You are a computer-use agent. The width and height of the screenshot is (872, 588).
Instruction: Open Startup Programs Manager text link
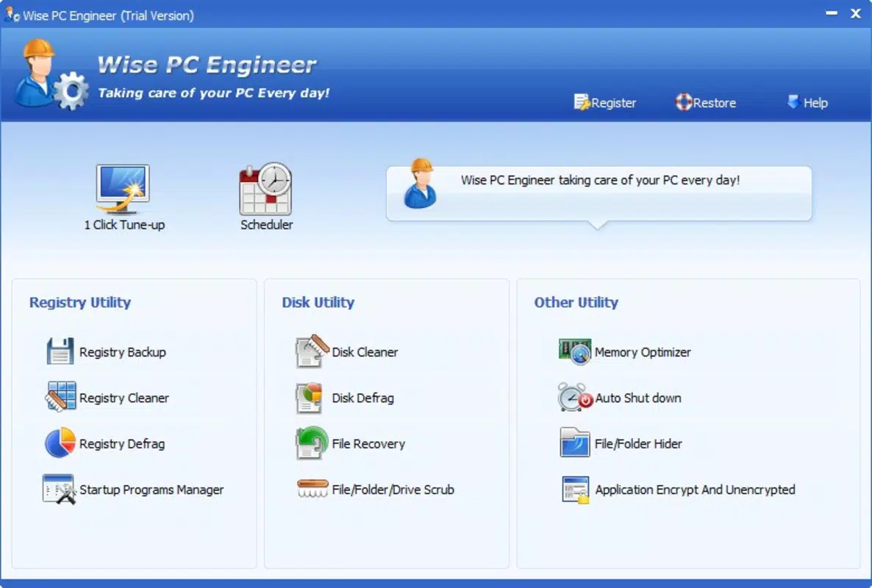[151, 490]
